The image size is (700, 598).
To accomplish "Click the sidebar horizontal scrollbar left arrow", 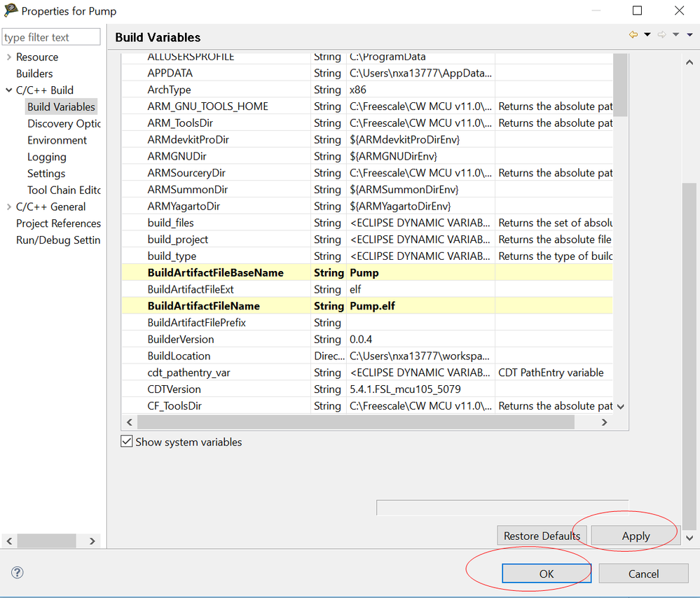I will [9, 541].
